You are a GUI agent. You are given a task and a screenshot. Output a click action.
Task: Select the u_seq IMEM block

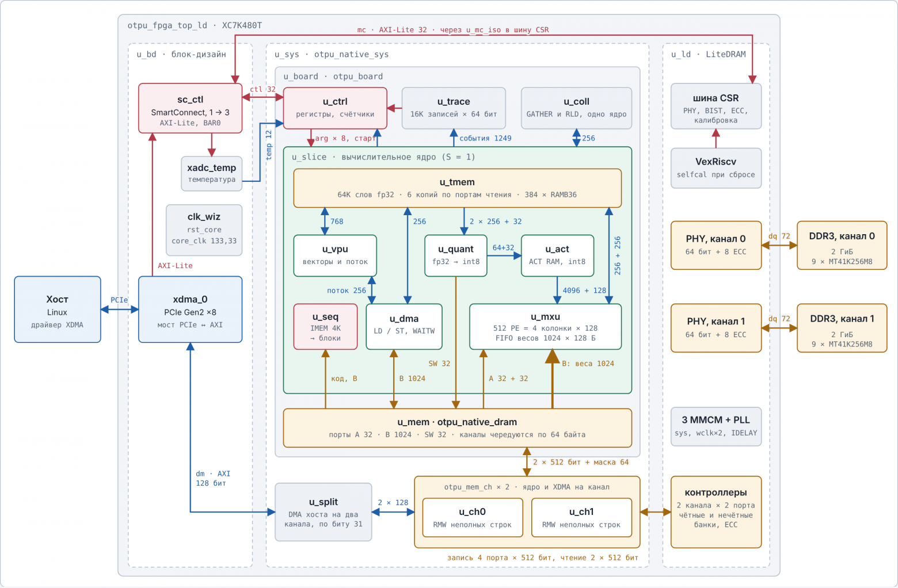(325, 327)
